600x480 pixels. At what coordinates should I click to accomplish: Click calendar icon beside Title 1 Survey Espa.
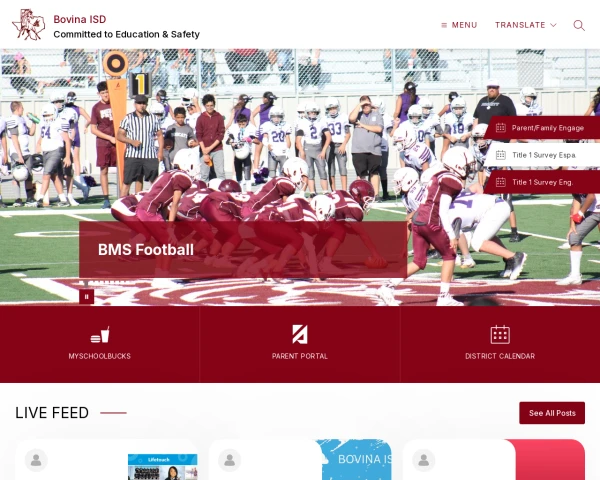click(501, 155)
